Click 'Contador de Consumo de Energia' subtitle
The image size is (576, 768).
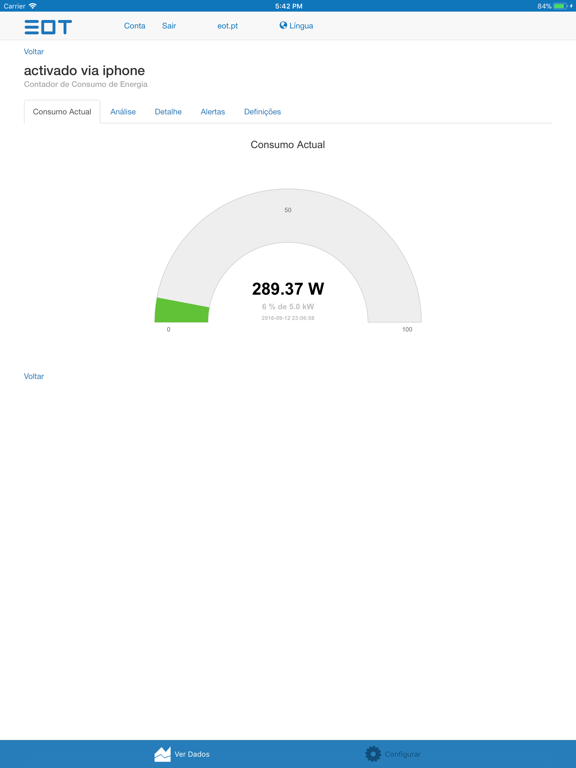[x=86, y=84]
